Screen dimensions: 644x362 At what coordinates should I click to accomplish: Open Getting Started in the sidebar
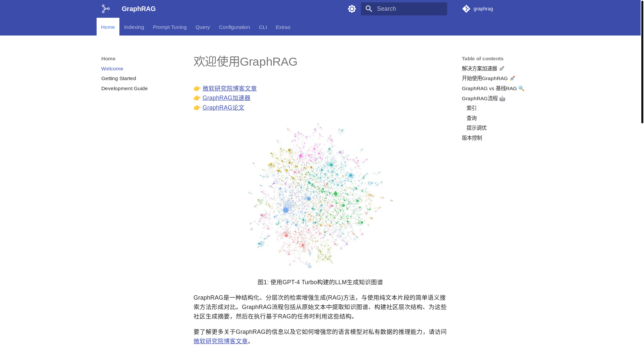tap(119, 78)
